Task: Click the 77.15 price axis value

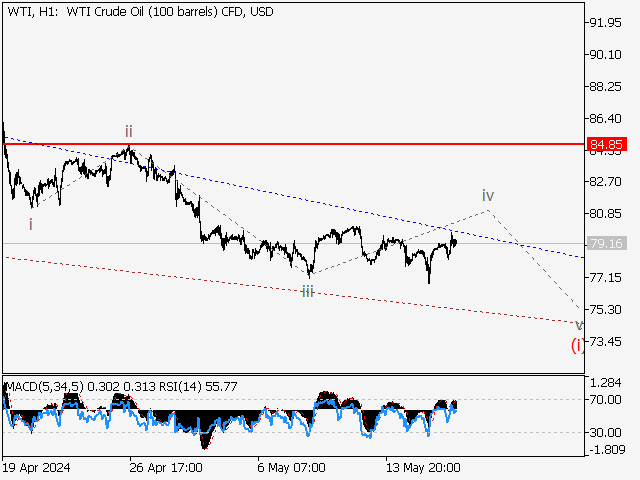Action: coord(606,278)
